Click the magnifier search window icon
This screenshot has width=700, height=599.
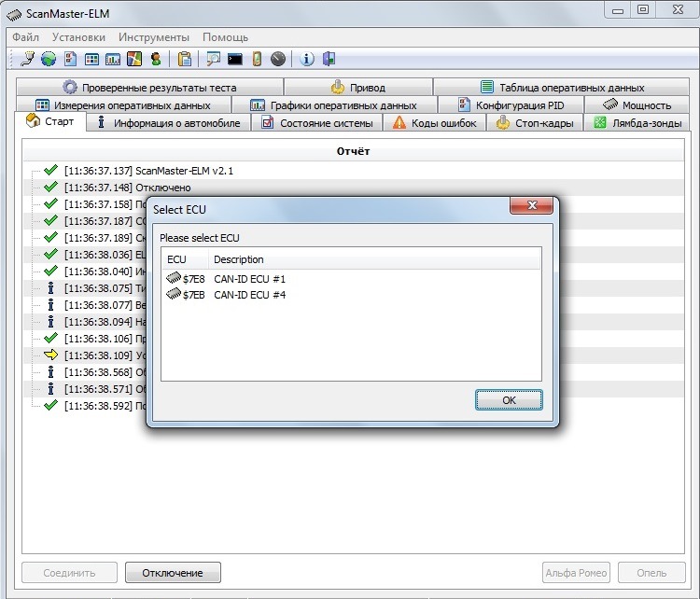point(213,59)
